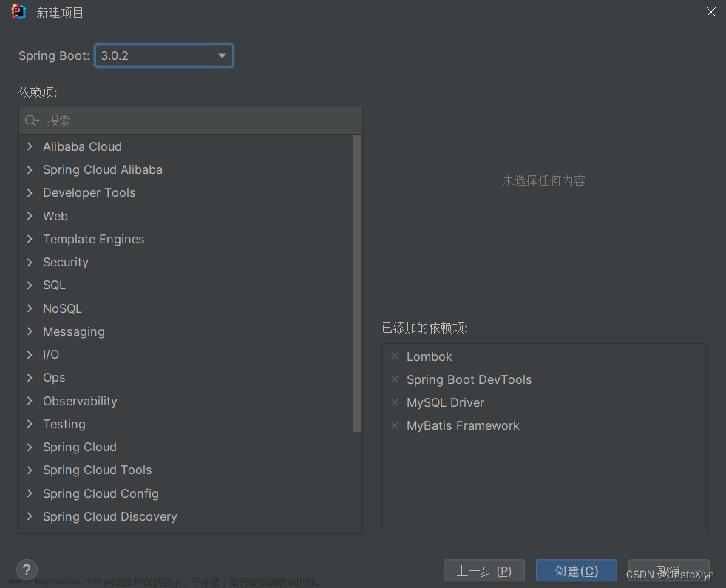Close the 新建项目 dialog
This screenshot has height=588, width=726.
click(711, 12)
